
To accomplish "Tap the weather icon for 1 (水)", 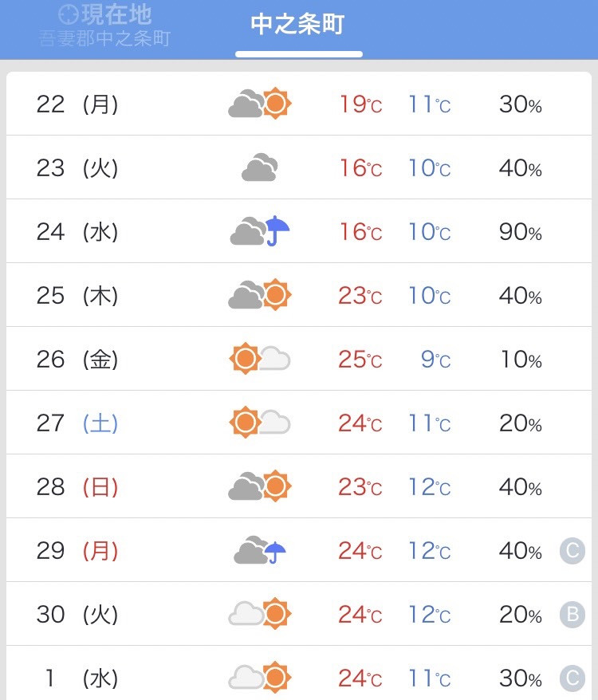I will [259, 678].
